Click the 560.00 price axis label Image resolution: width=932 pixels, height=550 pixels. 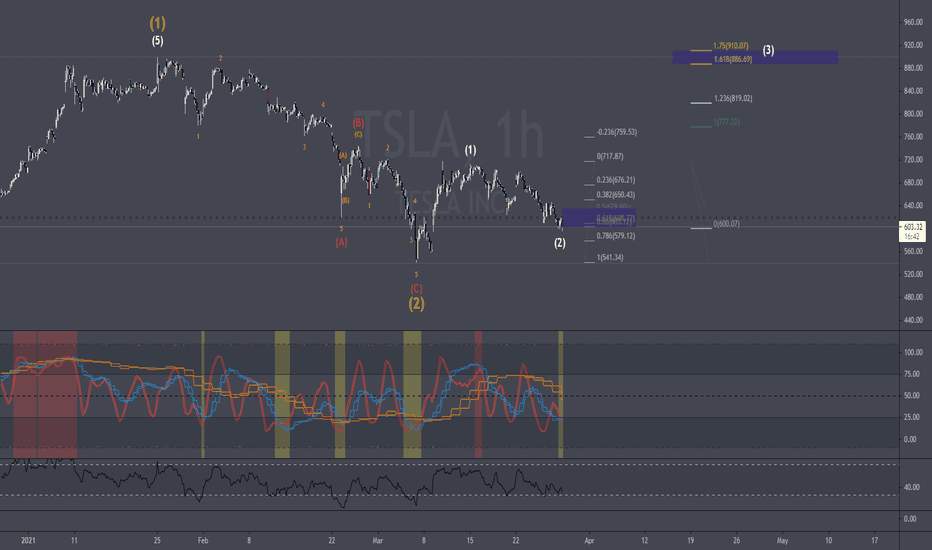pos(913,252)
